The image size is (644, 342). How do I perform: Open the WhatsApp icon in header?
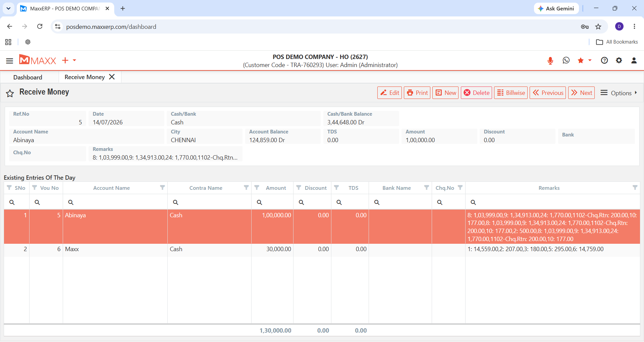click(566, 60)
